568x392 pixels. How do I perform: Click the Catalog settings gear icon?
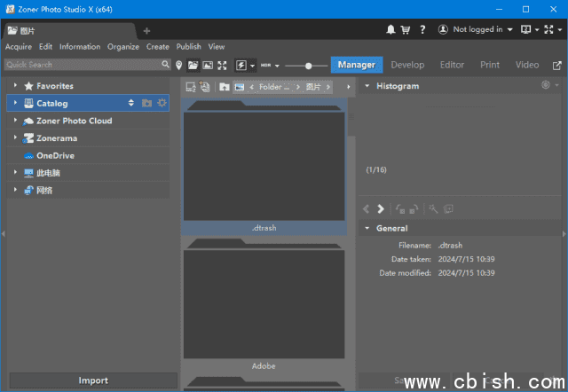pos(162,103)
